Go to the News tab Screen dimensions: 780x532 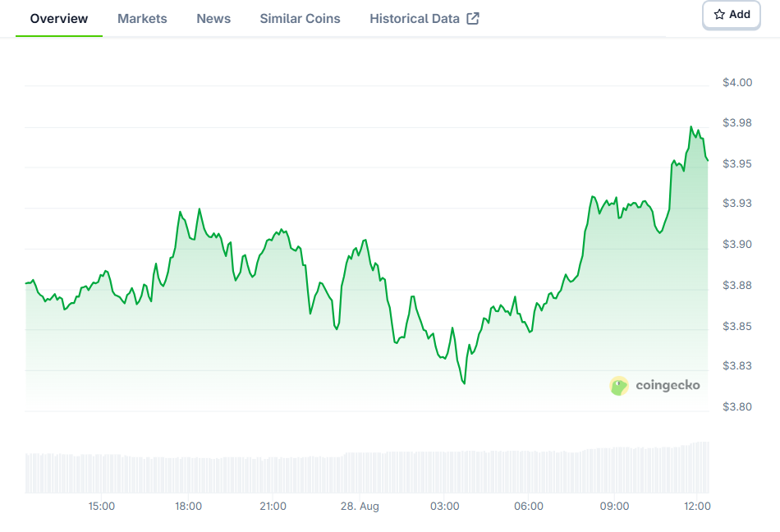point(213,19)
